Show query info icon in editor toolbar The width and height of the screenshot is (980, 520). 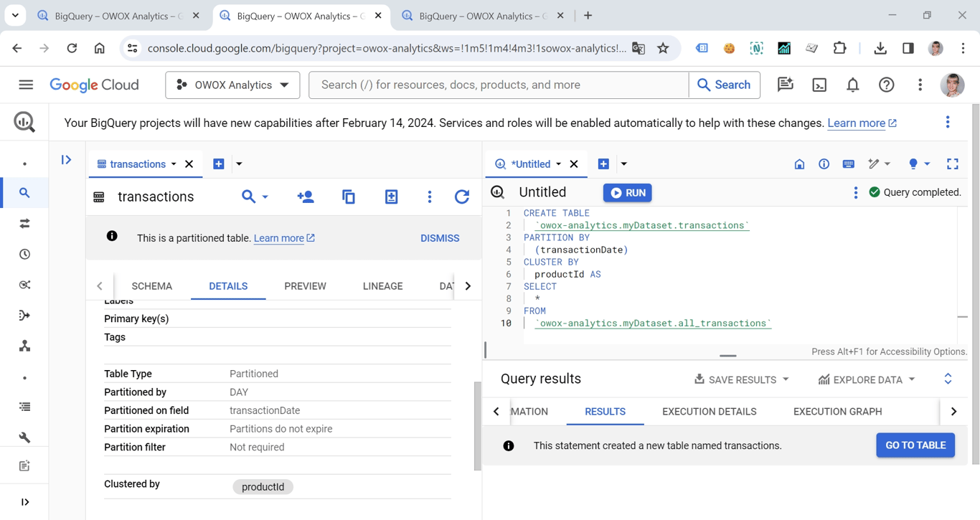[824, 164]
